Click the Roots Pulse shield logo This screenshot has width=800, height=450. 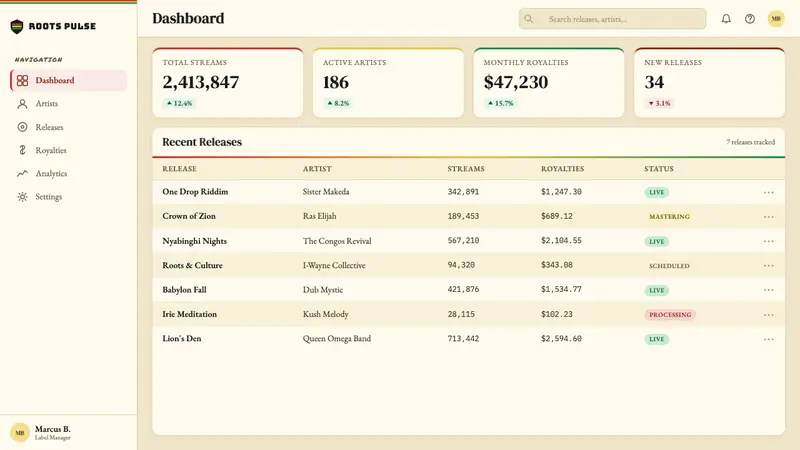[x=17, y=27]
